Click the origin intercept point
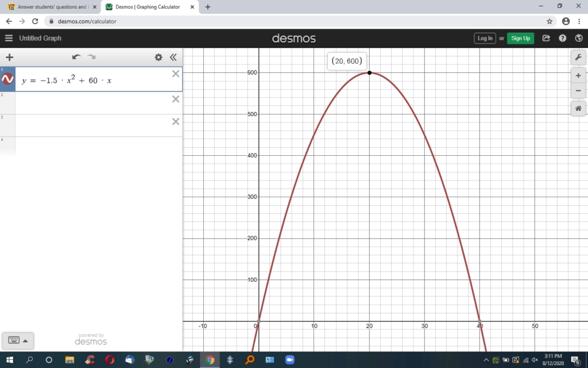 click(x=259, y=321)
